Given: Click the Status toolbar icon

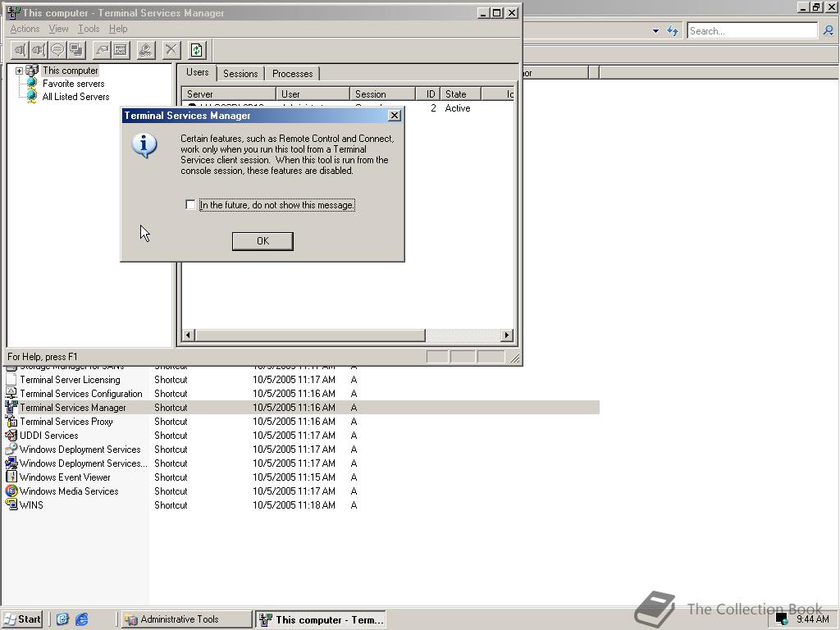Looking at the screenshot, I should (121, 50).
